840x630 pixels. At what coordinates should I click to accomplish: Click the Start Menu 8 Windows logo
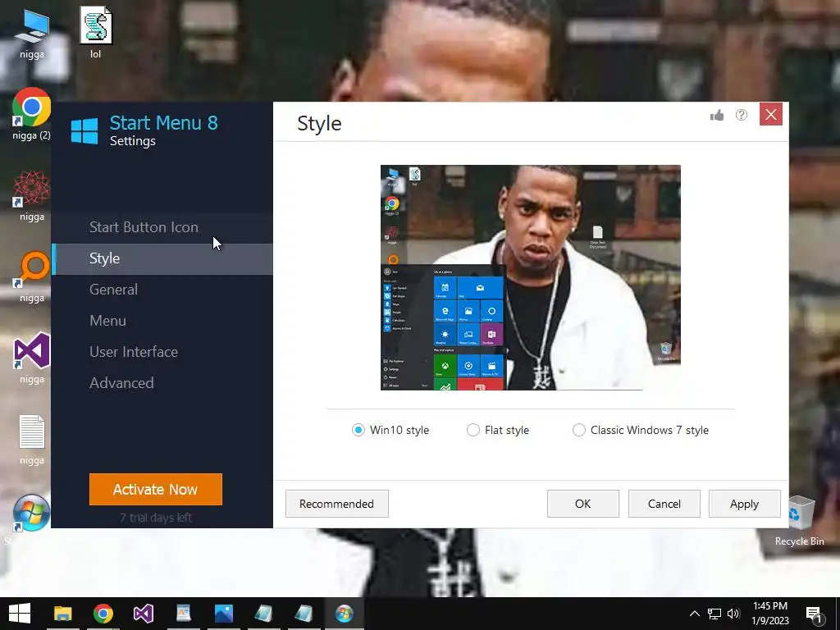pyautogui.click(x=84, y=130)
